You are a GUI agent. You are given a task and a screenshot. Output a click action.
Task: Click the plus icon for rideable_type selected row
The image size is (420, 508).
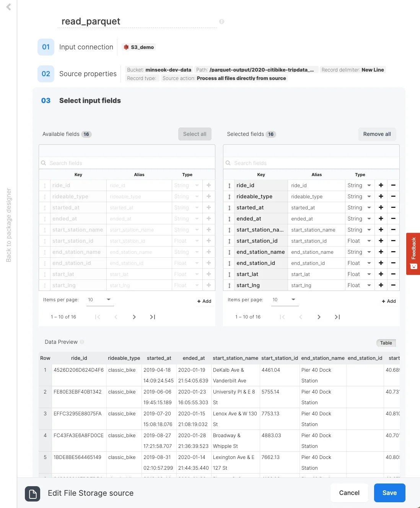pos(381,196)
